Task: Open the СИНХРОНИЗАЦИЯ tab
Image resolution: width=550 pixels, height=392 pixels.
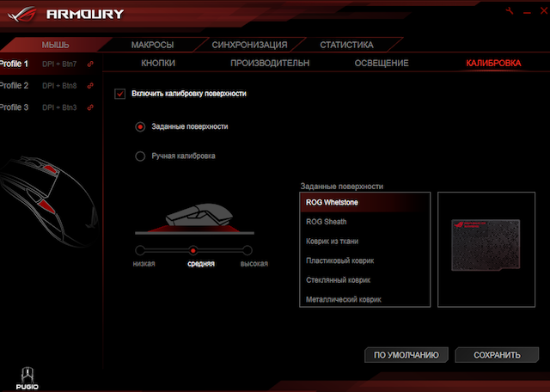Action: pyautogui.click(x=249, y=45)
